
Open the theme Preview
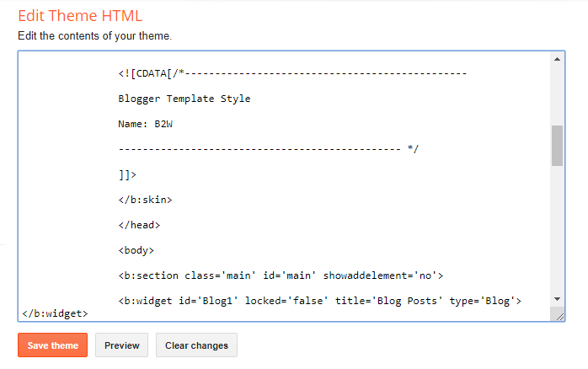pyautogui.click(x=122, y=345)
